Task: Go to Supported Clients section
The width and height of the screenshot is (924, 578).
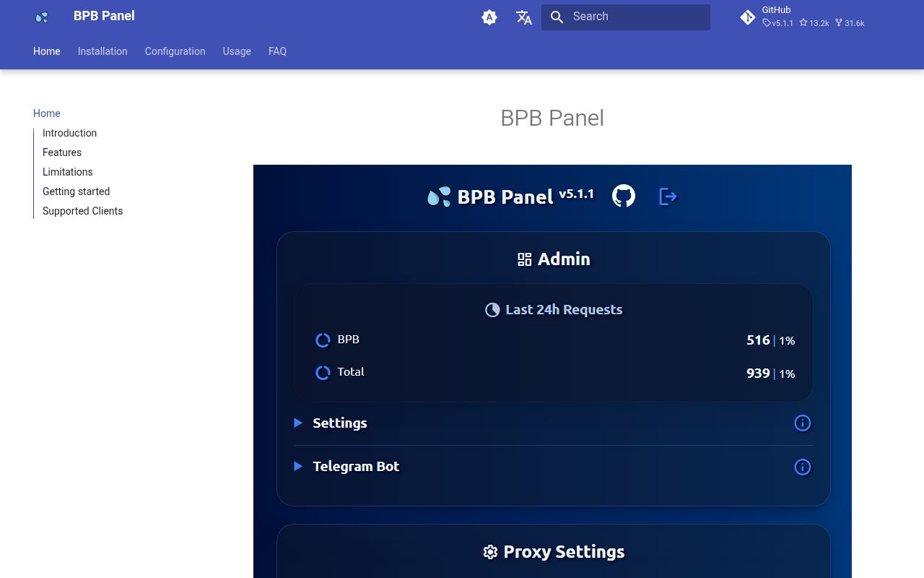Action: pyautogui.click(x=82, y=211)
